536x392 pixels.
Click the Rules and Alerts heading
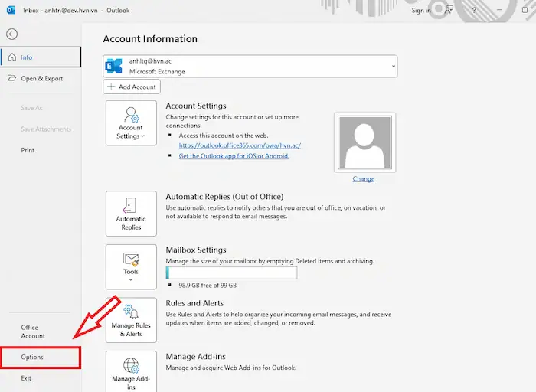(x=194, y=303)
